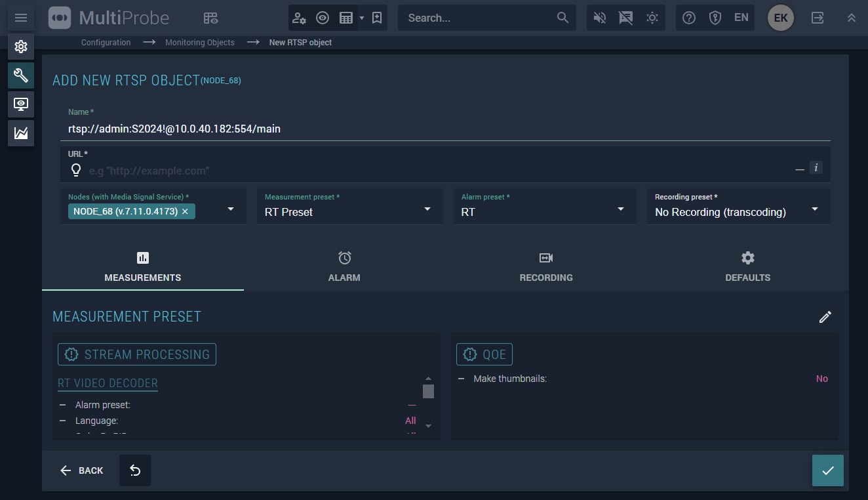Viewport: 868px width, 500px height.
Task: Expand the Nodes dropdown arrow
Action: (x=231, y=209)
